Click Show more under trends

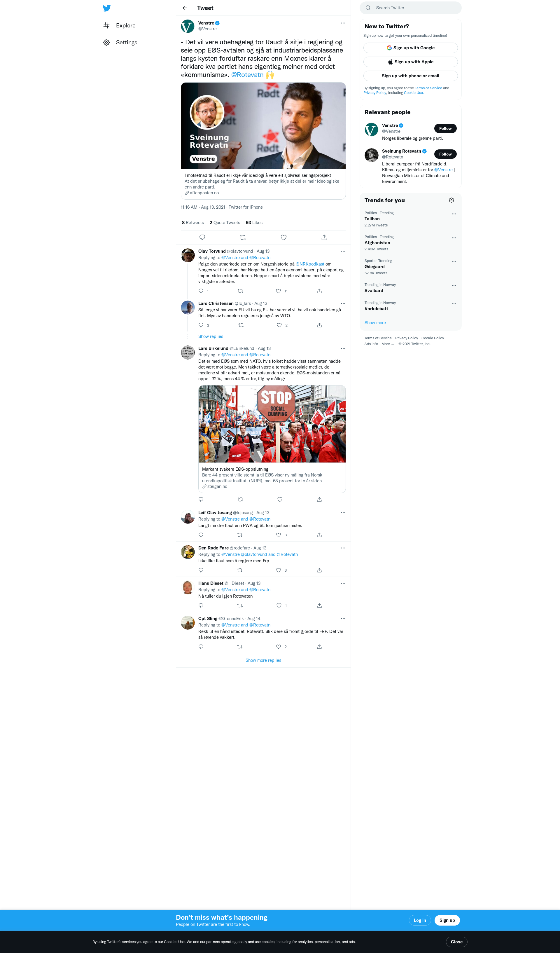375,323
